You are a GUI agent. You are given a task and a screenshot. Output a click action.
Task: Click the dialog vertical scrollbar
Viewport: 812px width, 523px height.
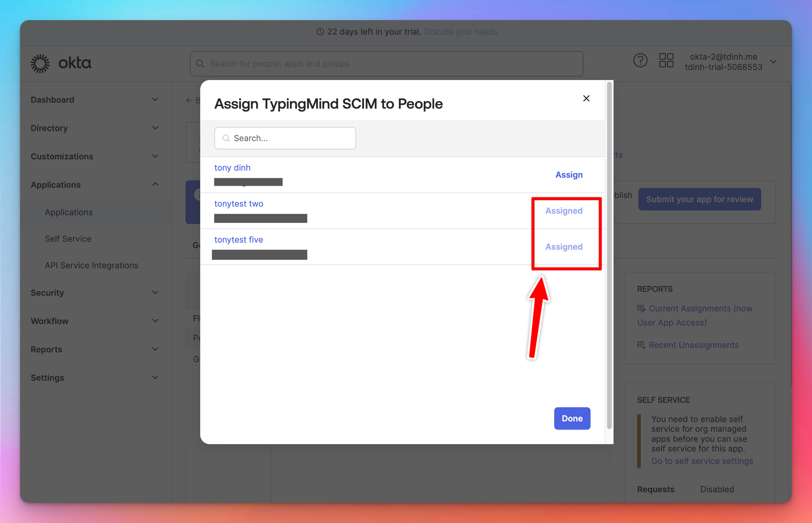[x=609, y=256]
